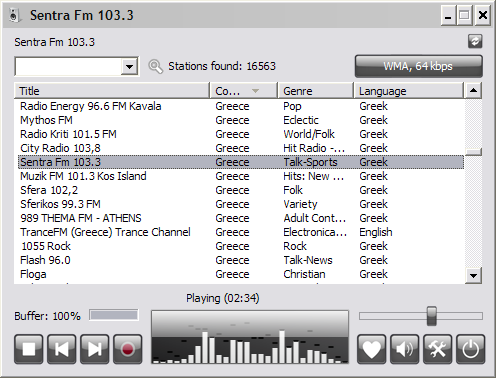Click the list scrollbar up arrow
This screenshot has width=496, height=378.
(x=473, y=90)
